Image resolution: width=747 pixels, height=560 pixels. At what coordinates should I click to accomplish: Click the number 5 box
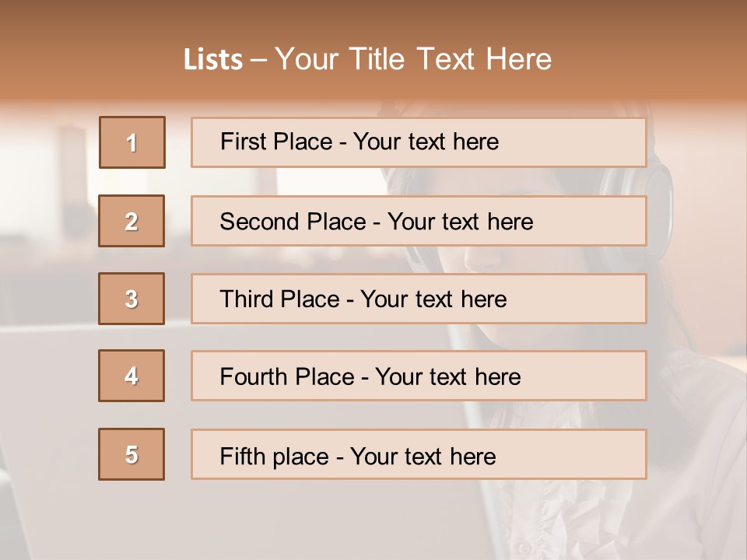coord(132,454)
